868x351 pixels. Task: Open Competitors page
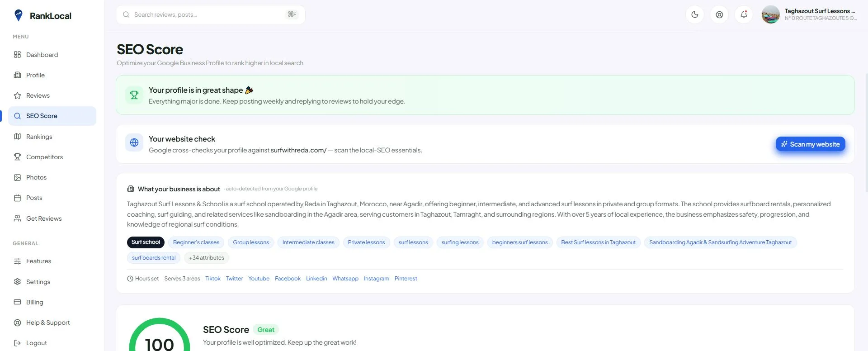[x=52, y=157]
